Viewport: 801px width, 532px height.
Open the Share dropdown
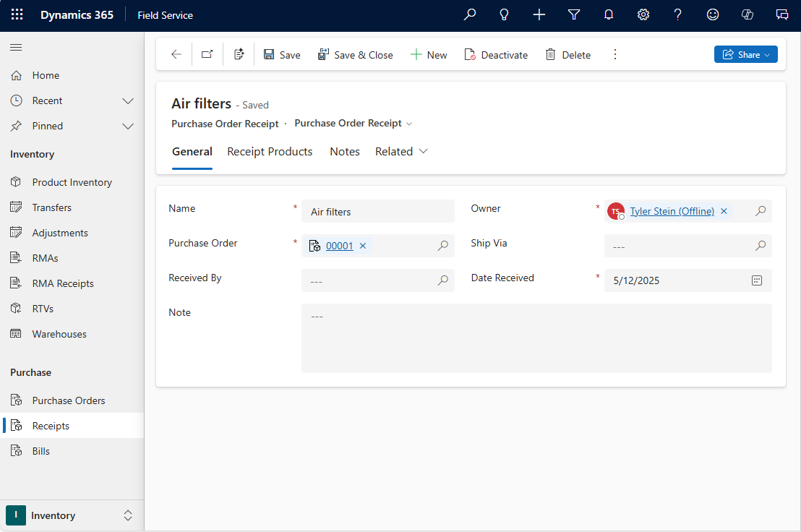point(745,54)
